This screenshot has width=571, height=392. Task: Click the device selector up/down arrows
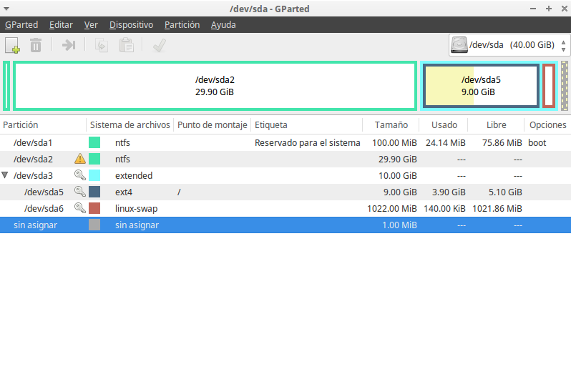click(x=563, y=46)
